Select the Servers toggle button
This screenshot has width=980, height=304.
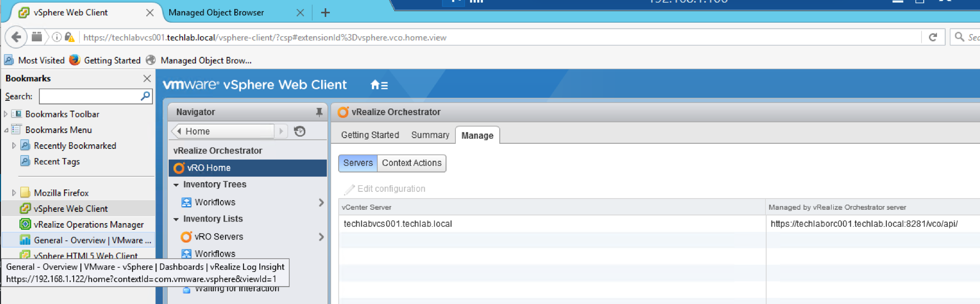coord(358,163)
